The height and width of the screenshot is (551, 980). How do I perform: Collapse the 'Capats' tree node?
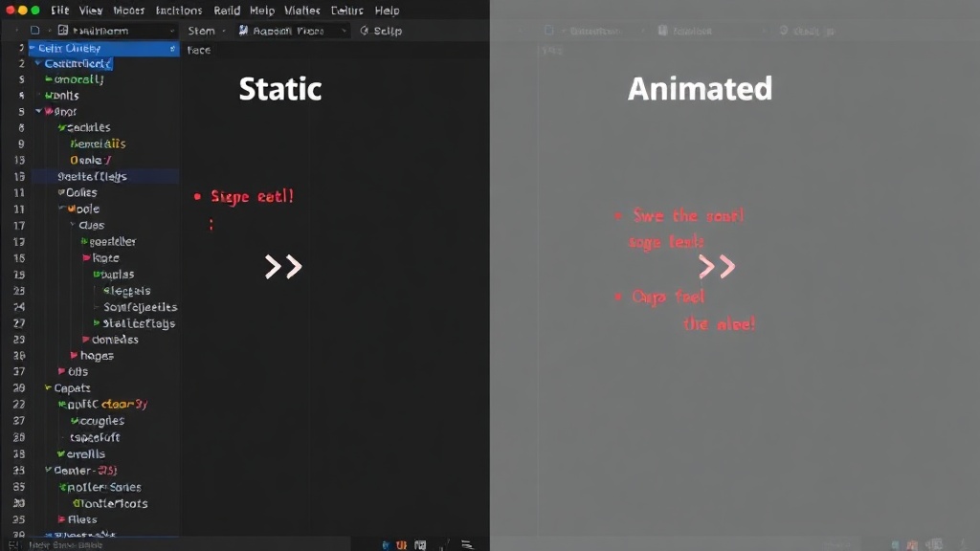click(48, 388)
